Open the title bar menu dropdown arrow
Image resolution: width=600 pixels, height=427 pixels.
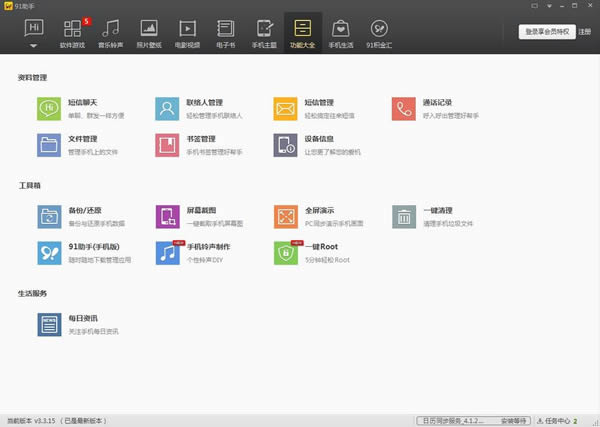click(x=549, y=6)
